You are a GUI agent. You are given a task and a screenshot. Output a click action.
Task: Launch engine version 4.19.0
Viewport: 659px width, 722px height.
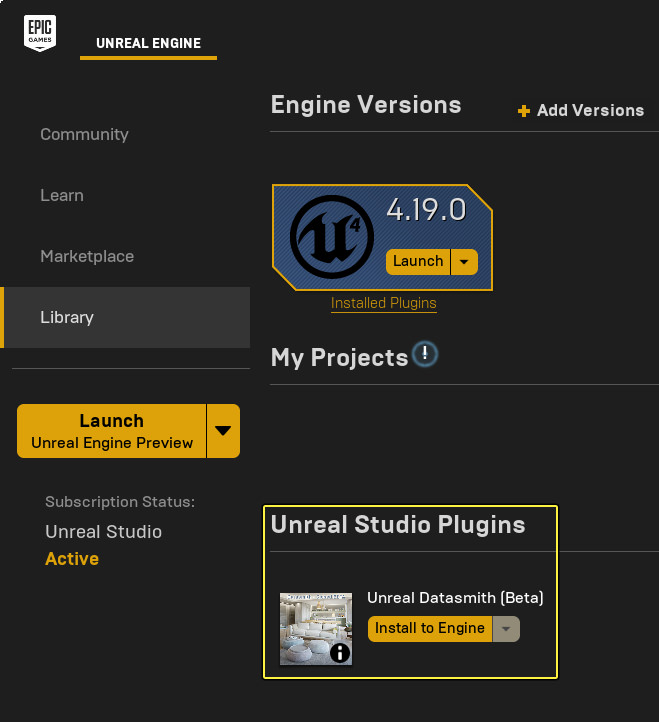coord(418,262)
